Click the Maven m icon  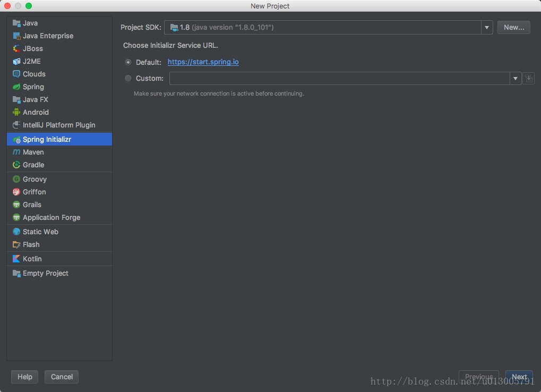pyautogui.click(x=16, y=152)
